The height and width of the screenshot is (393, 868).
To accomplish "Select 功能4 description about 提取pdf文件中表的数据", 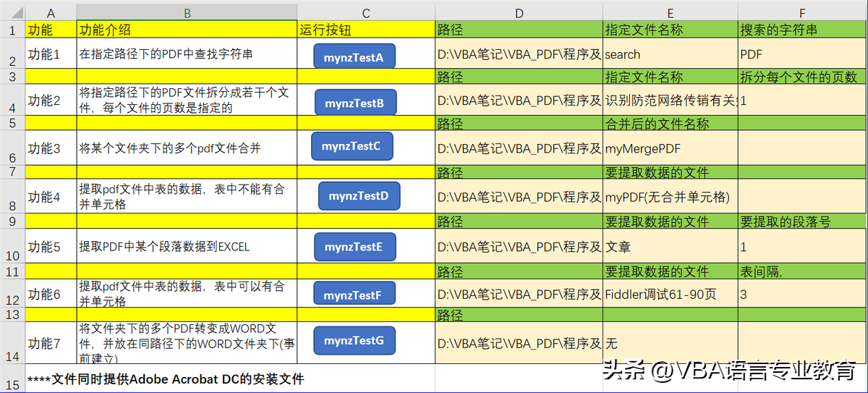I will click(x=187, y=196).
